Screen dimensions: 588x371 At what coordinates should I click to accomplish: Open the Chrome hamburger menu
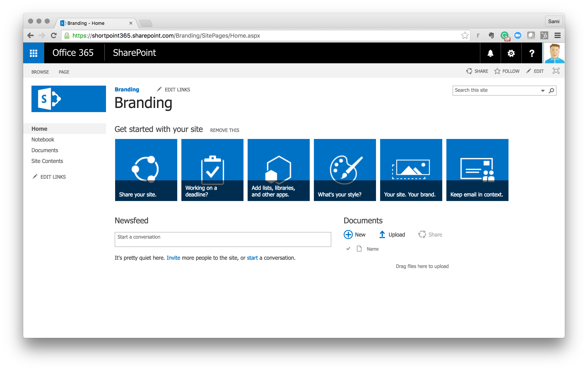coord(557,36)
